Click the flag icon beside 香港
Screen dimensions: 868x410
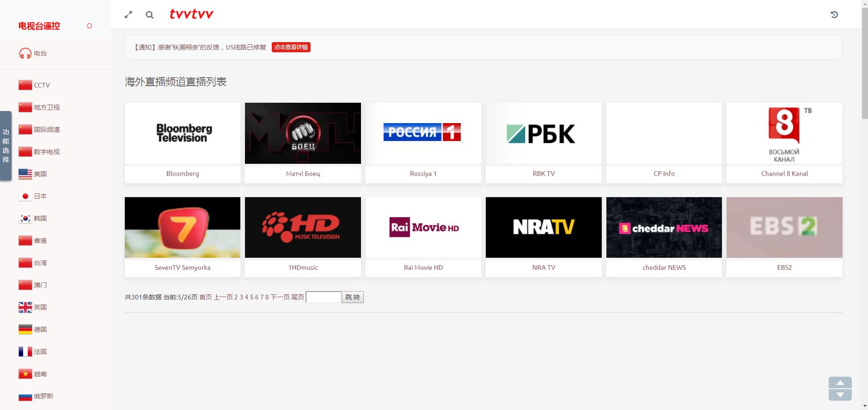click(x=25, y=241)
